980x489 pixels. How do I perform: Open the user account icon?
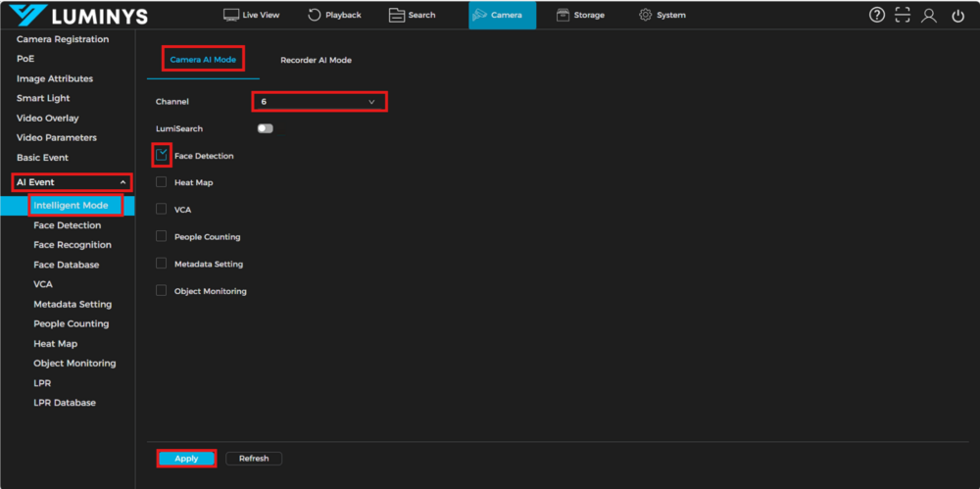(x=929, y=16)
